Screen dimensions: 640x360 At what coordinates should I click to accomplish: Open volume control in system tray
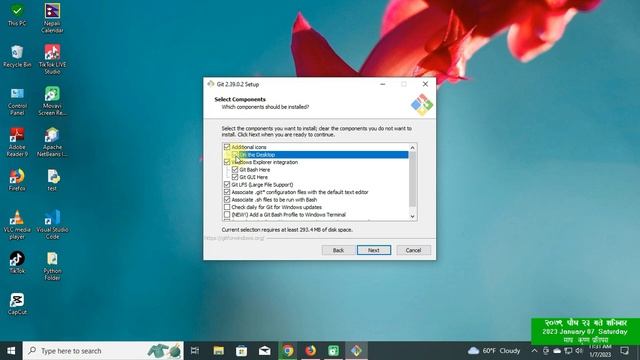pyautogui.click(x=579, y=351)
